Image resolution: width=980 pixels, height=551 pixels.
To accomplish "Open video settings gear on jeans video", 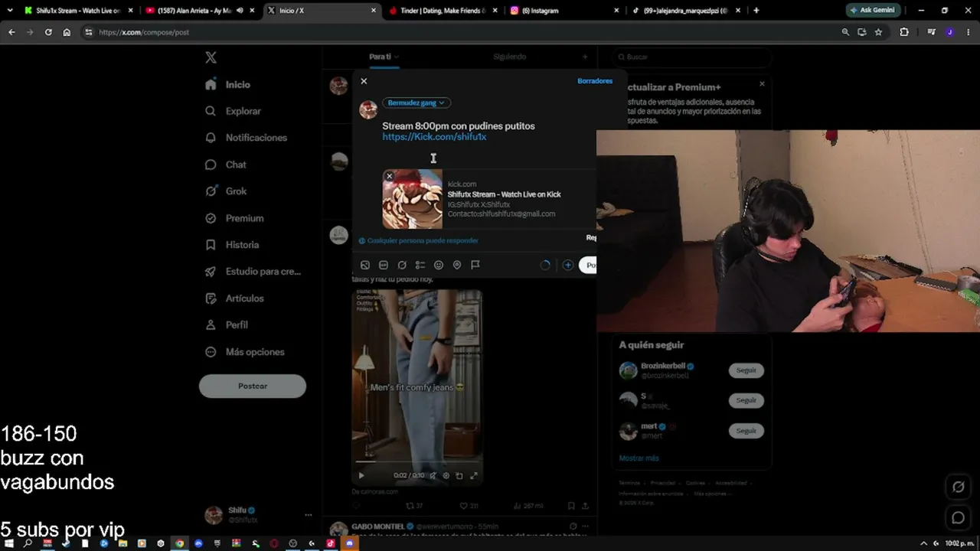I will pyautogui.click(x=446, y=475).
